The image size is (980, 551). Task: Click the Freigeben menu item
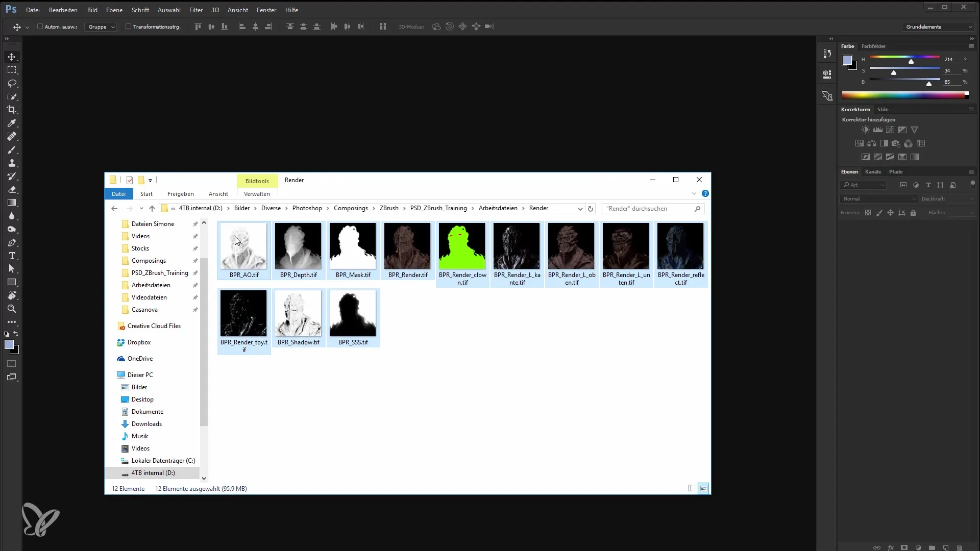[179, 194]
